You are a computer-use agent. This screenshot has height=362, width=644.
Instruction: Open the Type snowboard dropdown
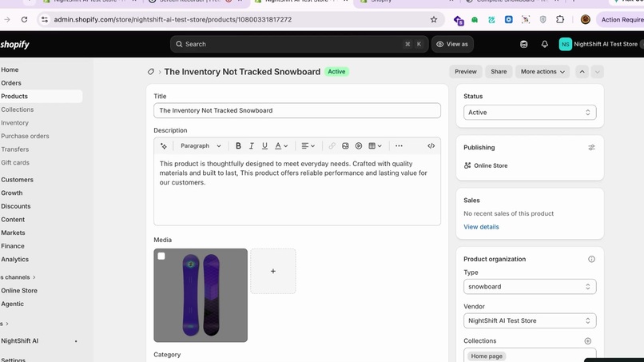(530, 287)
